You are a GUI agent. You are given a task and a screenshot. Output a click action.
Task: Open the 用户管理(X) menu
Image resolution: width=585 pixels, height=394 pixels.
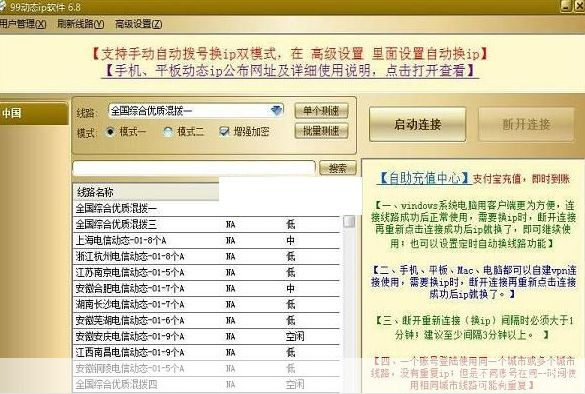tap(23, 24)
